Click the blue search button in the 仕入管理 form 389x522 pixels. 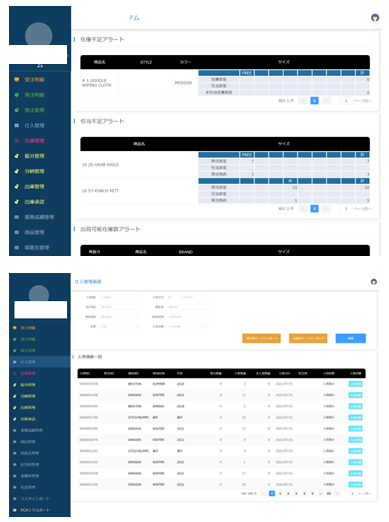tap(351, 338)
